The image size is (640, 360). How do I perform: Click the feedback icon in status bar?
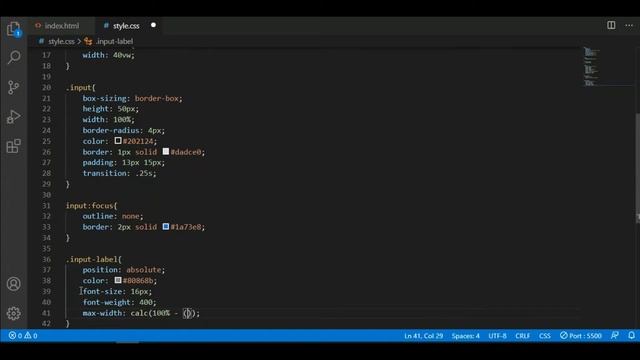pyautogui.click(x=615, y=336)
